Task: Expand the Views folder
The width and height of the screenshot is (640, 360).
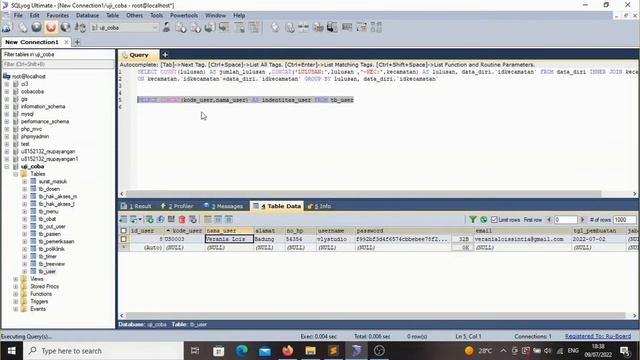Action: tap(16, 279)
